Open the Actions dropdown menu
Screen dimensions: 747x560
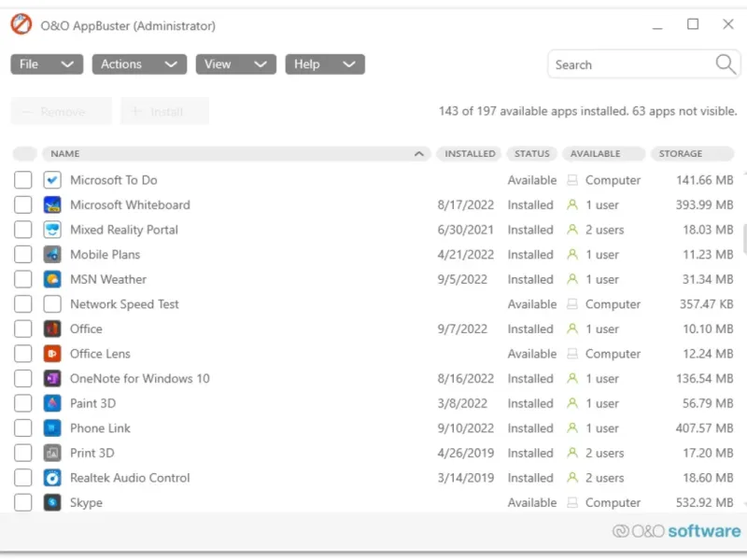(139, 64)
